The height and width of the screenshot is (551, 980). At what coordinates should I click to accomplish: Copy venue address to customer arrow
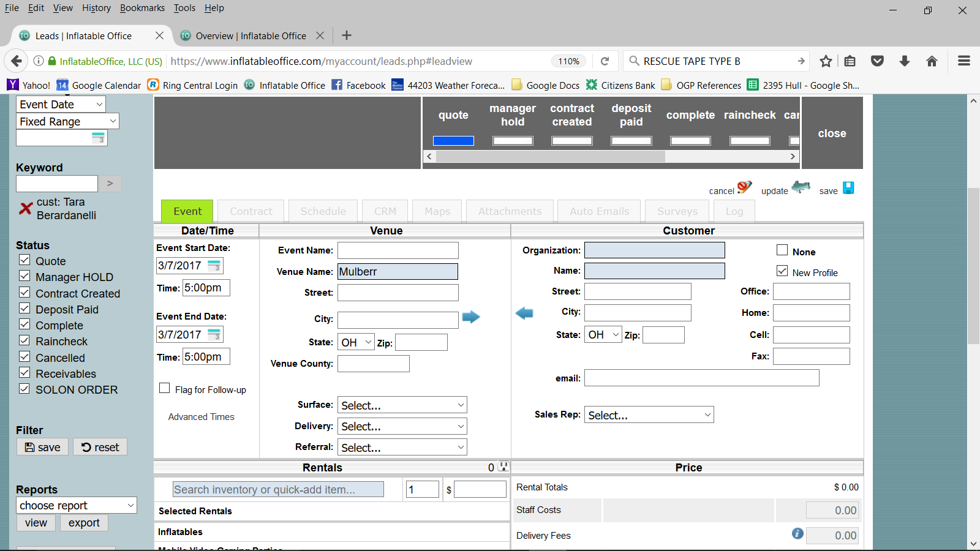pos(470,317)
